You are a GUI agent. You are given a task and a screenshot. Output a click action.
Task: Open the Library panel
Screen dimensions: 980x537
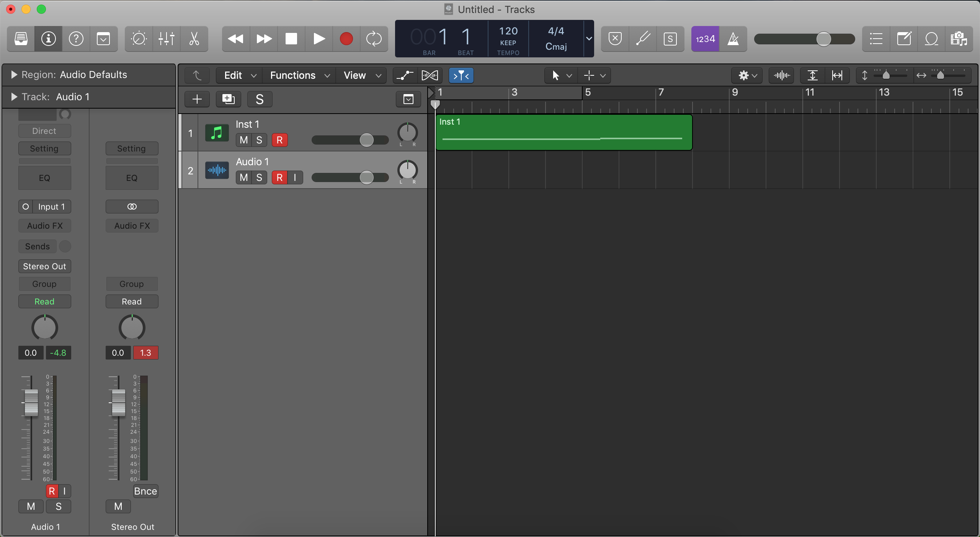coord(21,39)
